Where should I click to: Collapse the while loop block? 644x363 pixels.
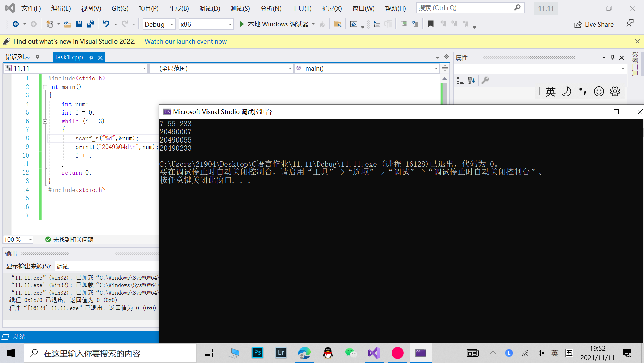(45, 121)
